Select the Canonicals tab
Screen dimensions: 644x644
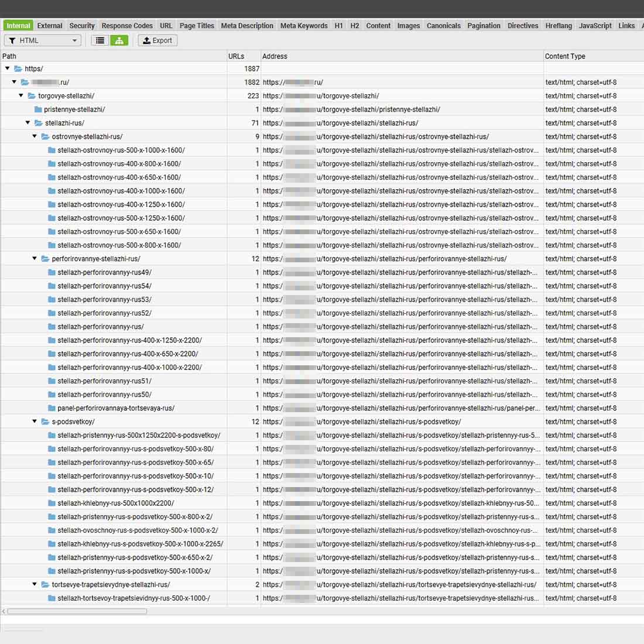click(x=443, y=26)
